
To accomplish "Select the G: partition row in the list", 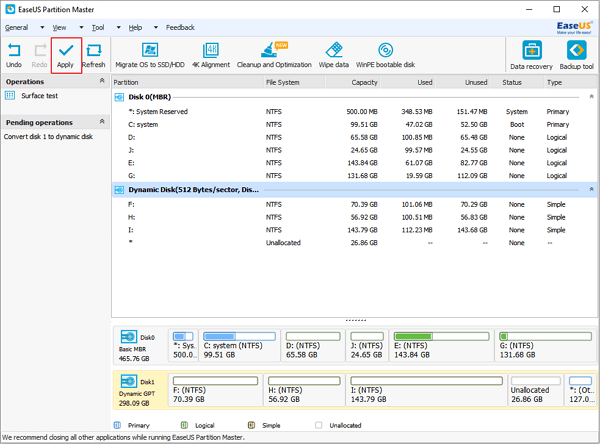I will click(x=354, y=176).
